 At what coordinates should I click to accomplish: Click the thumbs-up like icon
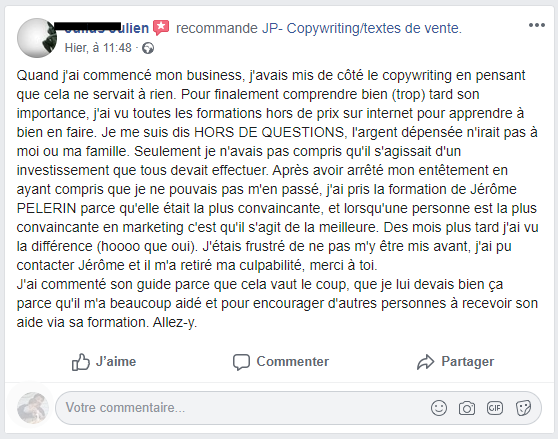[x=80, y=362]
